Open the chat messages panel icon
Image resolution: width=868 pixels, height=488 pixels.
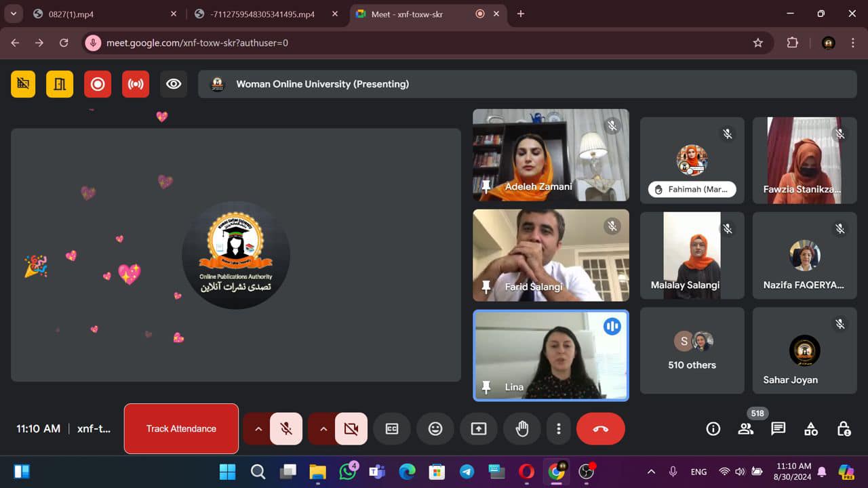(x=778, y=428)
